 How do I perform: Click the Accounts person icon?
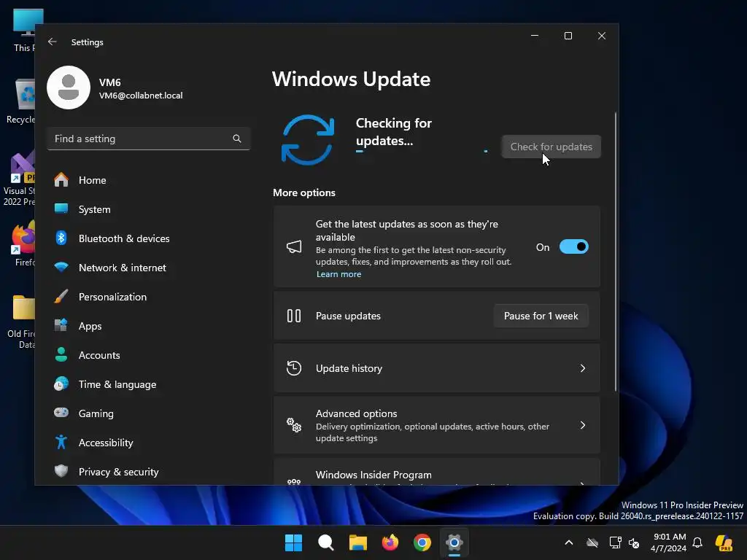point(61,355)
